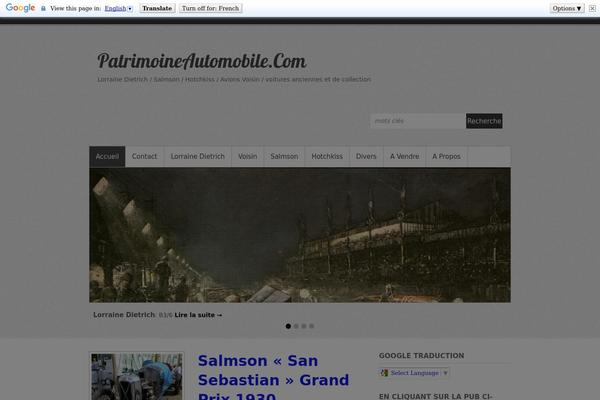Open the A Propos menu item
The image size is (600, 400).
tap(446, 156)
